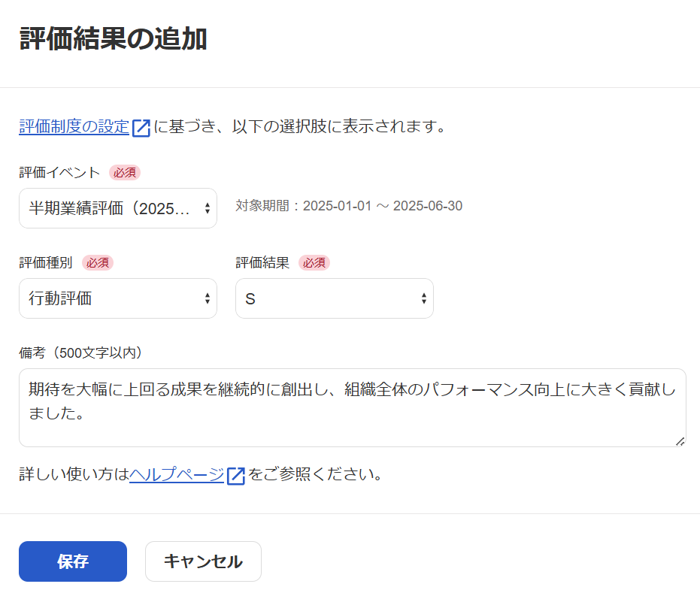This screenshot has width=700, height=596.
Task: Click the 必須 badge next to 評価イベント
Action: (x=125, y=173)
